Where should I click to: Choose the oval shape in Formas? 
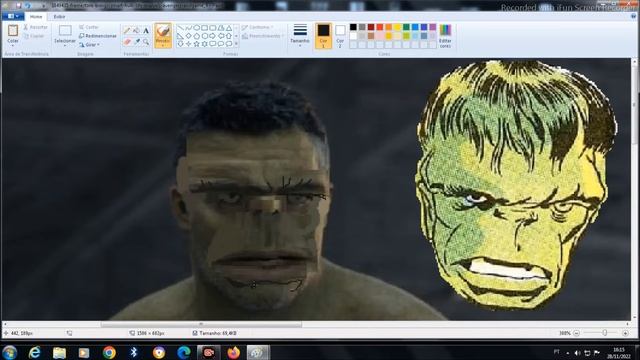[x=196, y=28]
